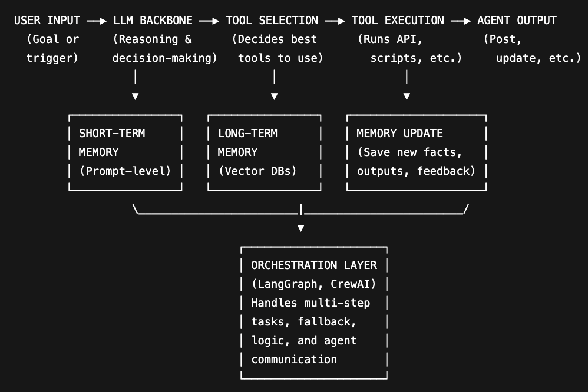Click the down arrowhead above MEMORY UPDATE box
The image size is (588, 392).
(407, 96)
